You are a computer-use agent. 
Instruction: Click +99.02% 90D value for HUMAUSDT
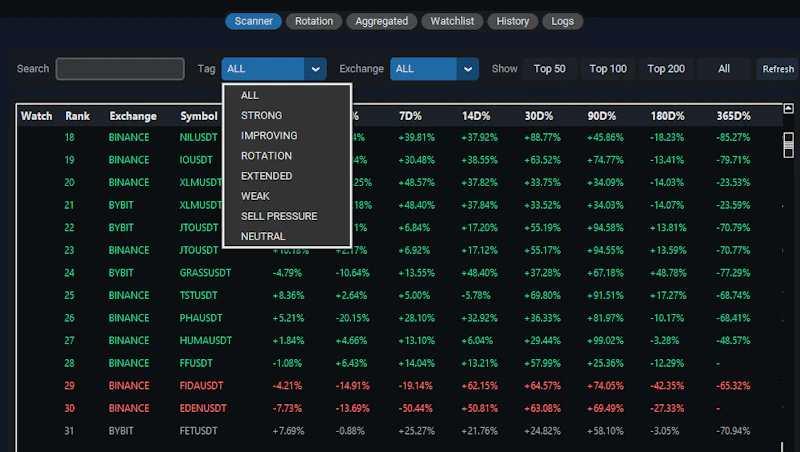click(605, 340)
